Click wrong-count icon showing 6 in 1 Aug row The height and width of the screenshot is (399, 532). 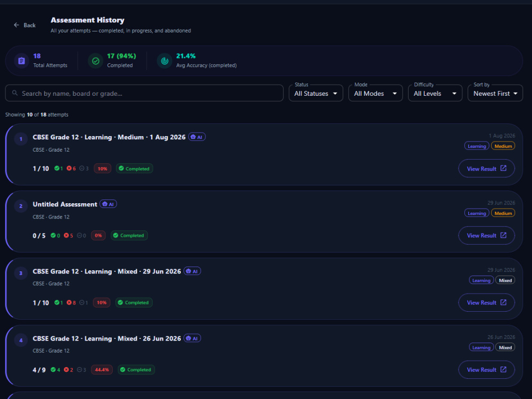click(x=69, y=168)
